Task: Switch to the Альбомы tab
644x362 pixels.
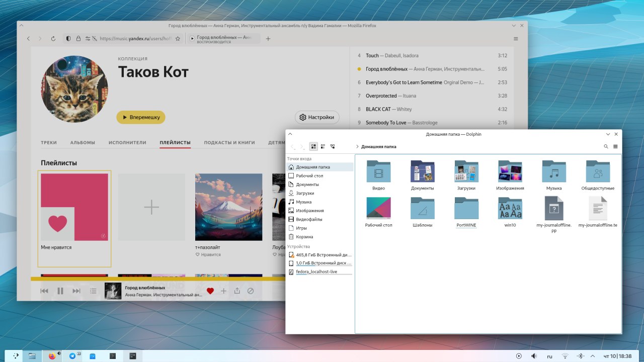Action: [x=83, y=143]
